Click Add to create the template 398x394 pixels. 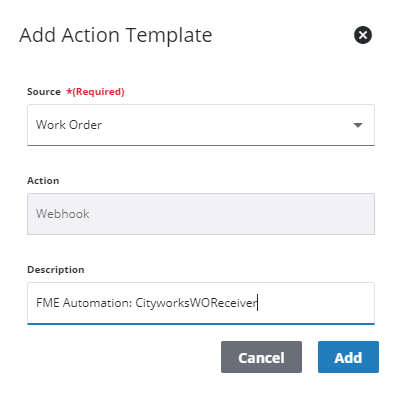click(348, 357)
